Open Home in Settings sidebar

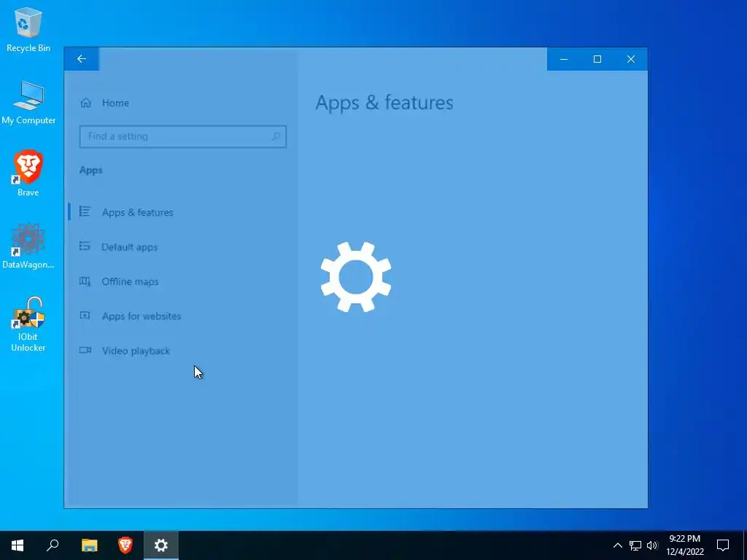pos(115,103)
